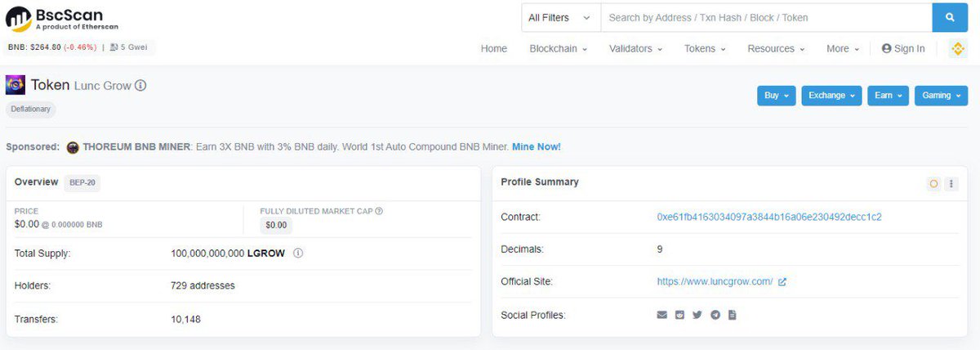Open the three-dot menu in Profile Summary

(x=951, y=184)
